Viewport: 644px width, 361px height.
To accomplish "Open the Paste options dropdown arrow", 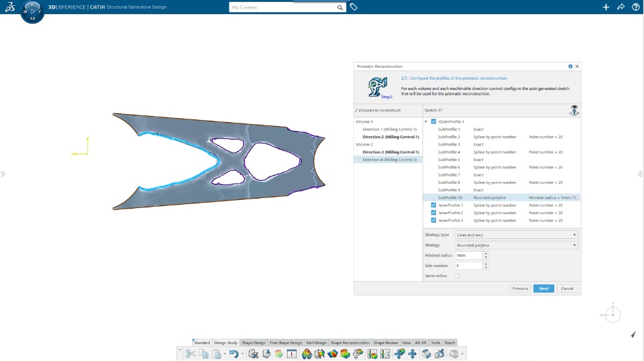I will click(x=225, y=354).
